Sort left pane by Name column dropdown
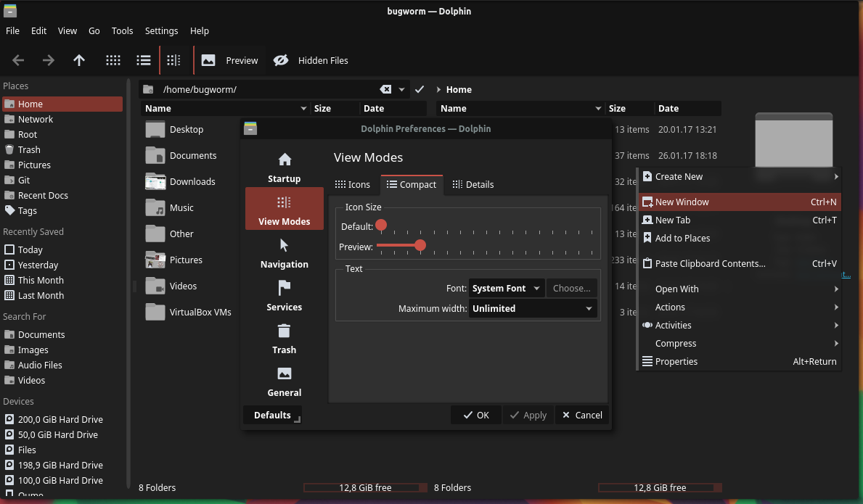Image resolution: width=863 pixels, height=504 pixels. pyautogui.click(x=303, y=109)
